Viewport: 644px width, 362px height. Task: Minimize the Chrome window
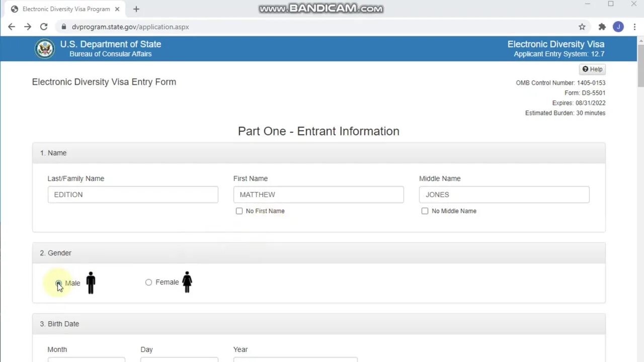pos(588,4)
